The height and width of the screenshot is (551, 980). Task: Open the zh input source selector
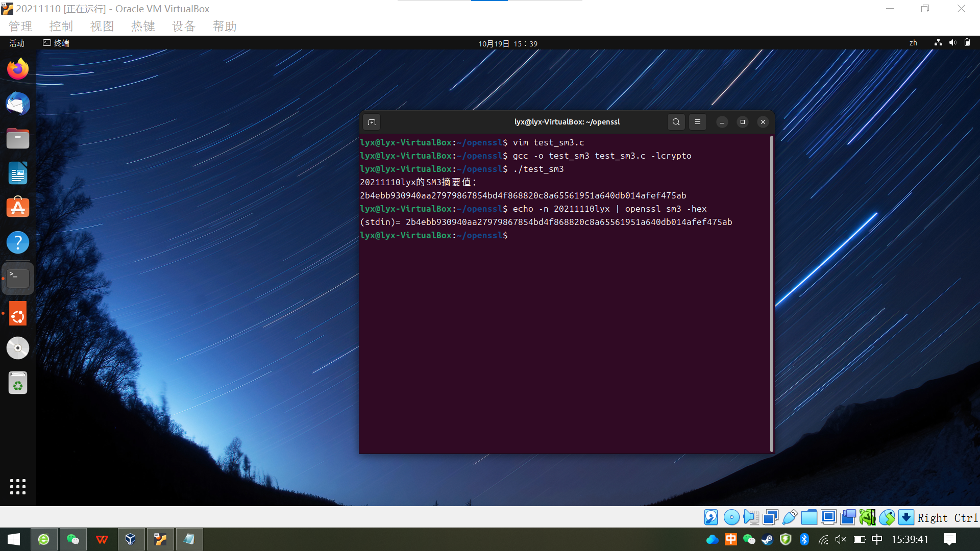coord(913,43)
